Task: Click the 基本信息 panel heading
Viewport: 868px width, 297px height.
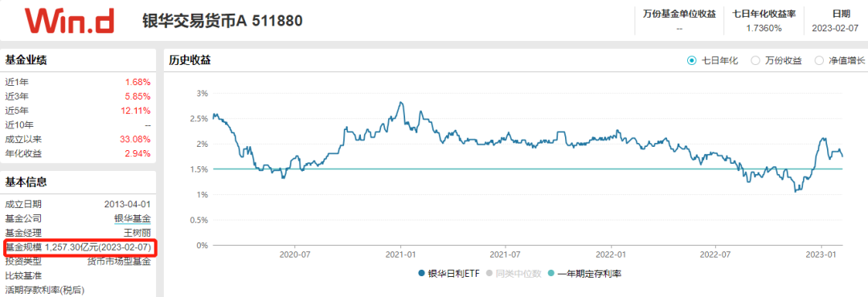Action: pyautogui.click(x=26, y=182)
